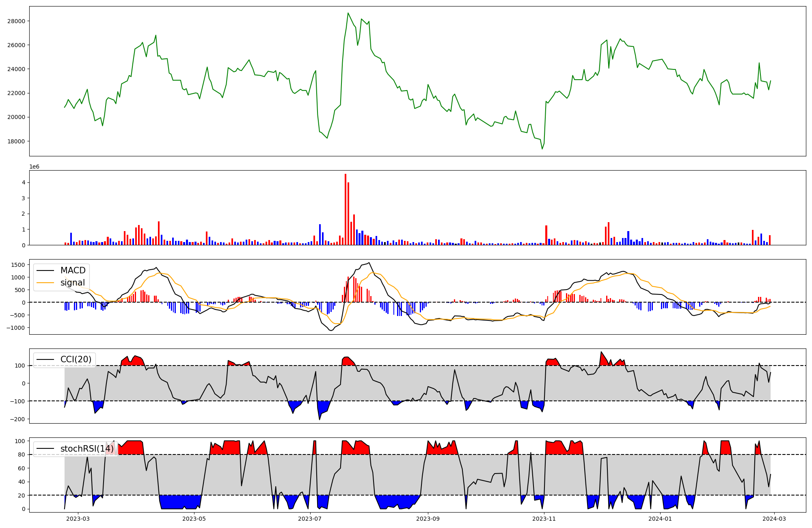Click the signal legend entry
The image size is (812, 528).
[73, 283]
